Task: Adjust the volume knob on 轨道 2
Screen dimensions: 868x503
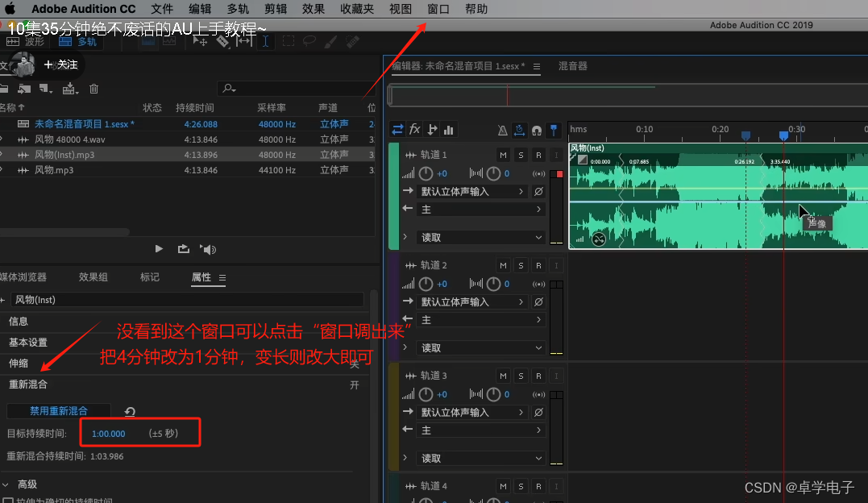Action: coord(426,284)
